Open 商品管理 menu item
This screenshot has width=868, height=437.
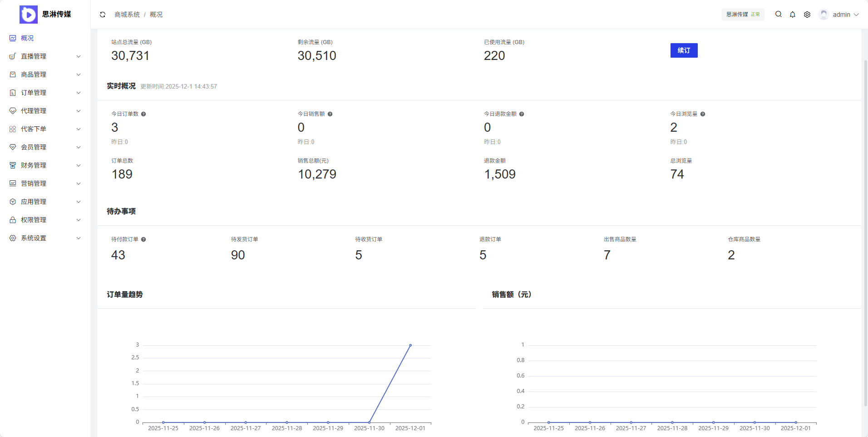45,74
